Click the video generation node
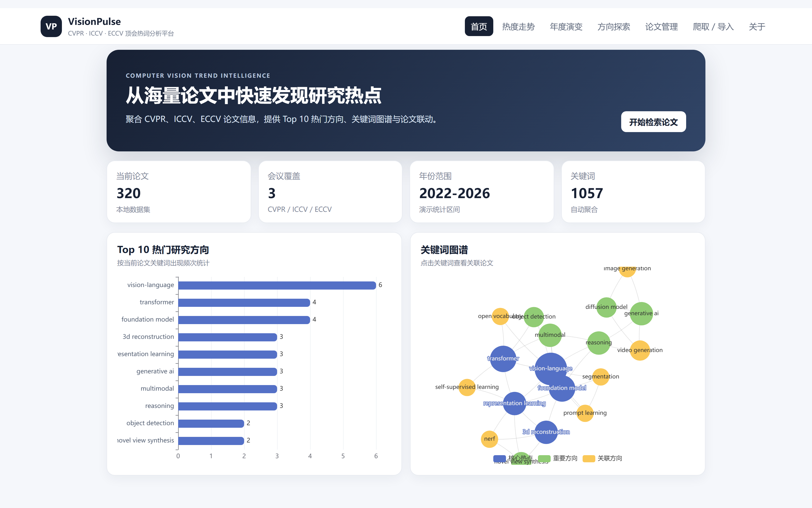The image size is (812, 508). pos(639,350)
